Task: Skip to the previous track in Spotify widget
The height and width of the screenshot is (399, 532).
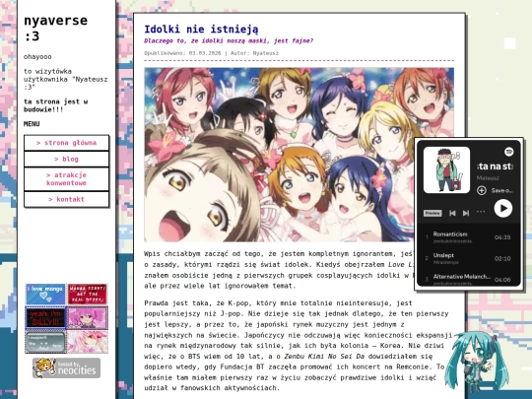Action: pos(452,213)
